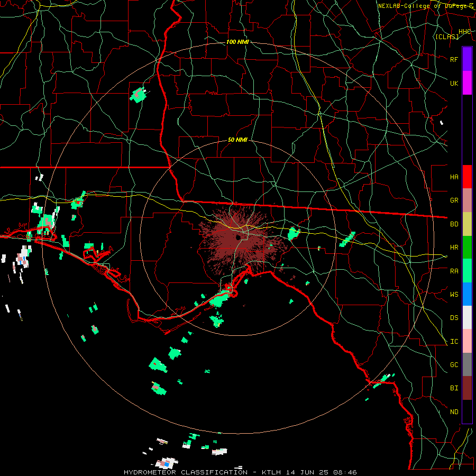Viewport: 476px width, 476px height.
Task: Click the [CLAS] unit label
Action: click(x=447, y=36)
